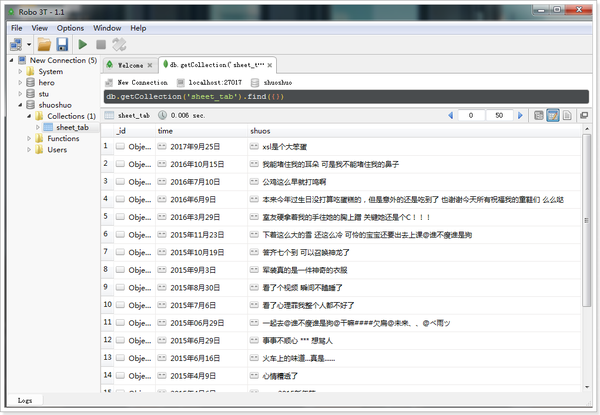Expand the stu database
This screenshot has width=600, height=415.
pos(20,93)
